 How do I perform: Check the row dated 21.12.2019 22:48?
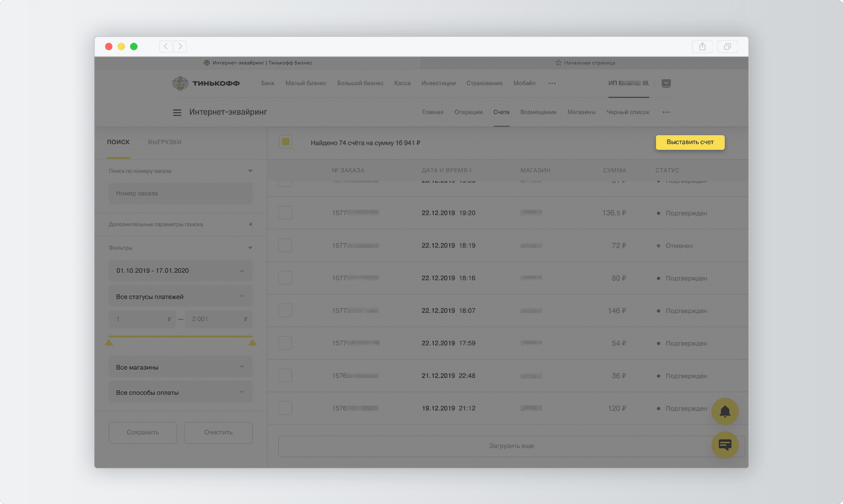point(285,375)
